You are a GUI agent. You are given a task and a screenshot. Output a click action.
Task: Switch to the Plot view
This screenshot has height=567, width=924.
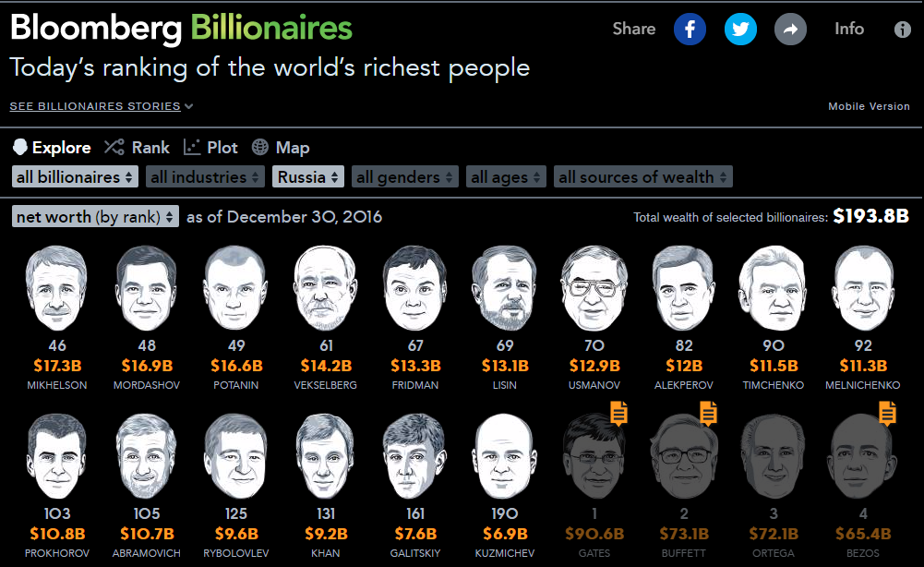[211, 148]
